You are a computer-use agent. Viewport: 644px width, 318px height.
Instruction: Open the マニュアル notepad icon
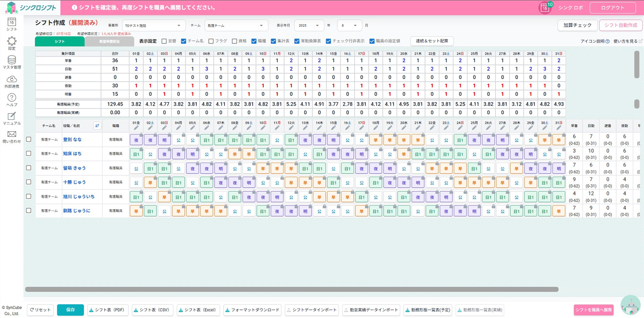coord(12,116)
